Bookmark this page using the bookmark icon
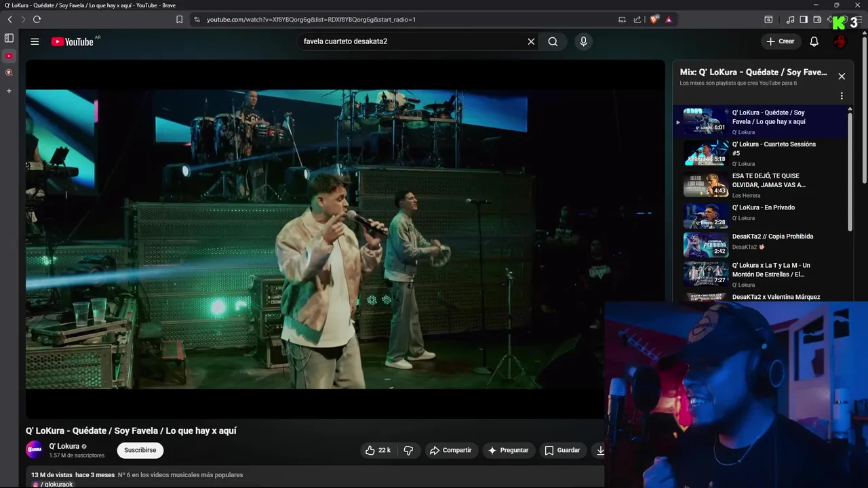The width and height of the screenshot is (868, 488). tap(179, 20)
